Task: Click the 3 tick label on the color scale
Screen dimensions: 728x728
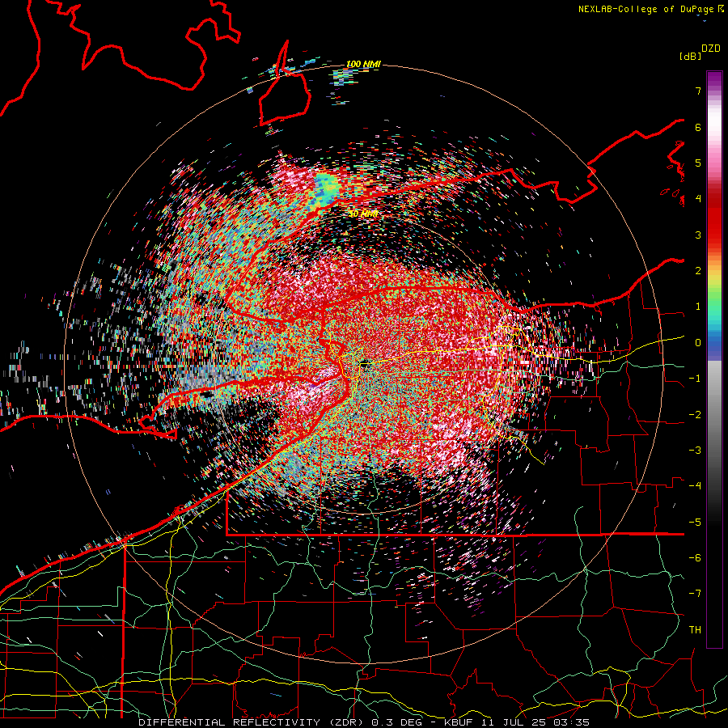Action: pos(698,235)
